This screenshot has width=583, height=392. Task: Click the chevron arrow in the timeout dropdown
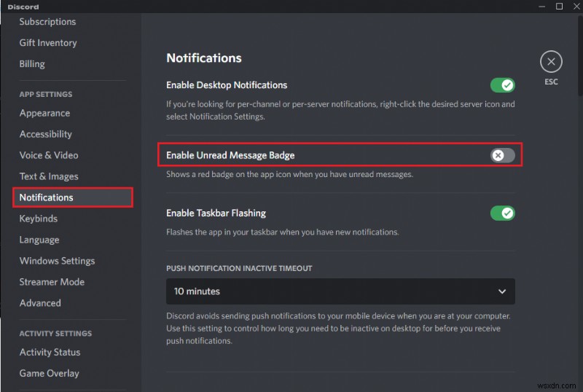[x=502, y=291]
